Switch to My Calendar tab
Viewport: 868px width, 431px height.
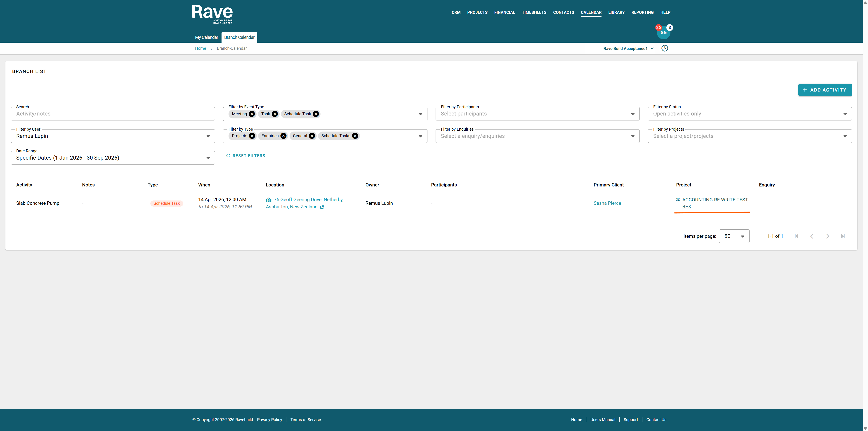[206, 38]
